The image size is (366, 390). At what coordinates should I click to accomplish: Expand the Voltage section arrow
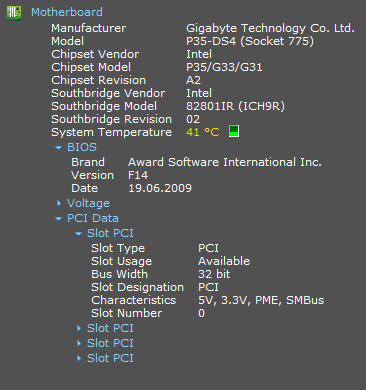[59, 203]
